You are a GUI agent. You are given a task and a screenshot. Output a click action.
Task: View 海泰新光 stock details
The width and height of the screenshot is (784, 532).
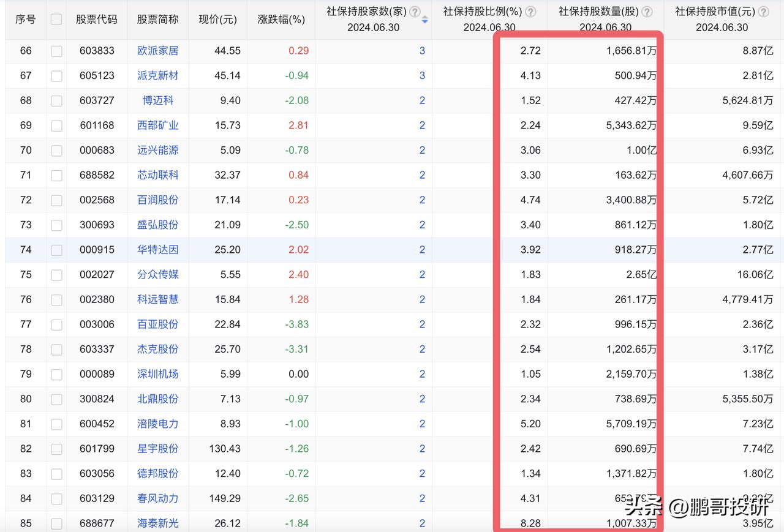[158, 523]
